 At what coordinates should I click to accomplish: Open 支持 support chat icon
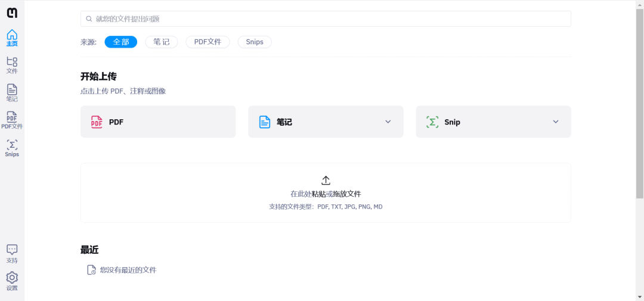point(12,253)
